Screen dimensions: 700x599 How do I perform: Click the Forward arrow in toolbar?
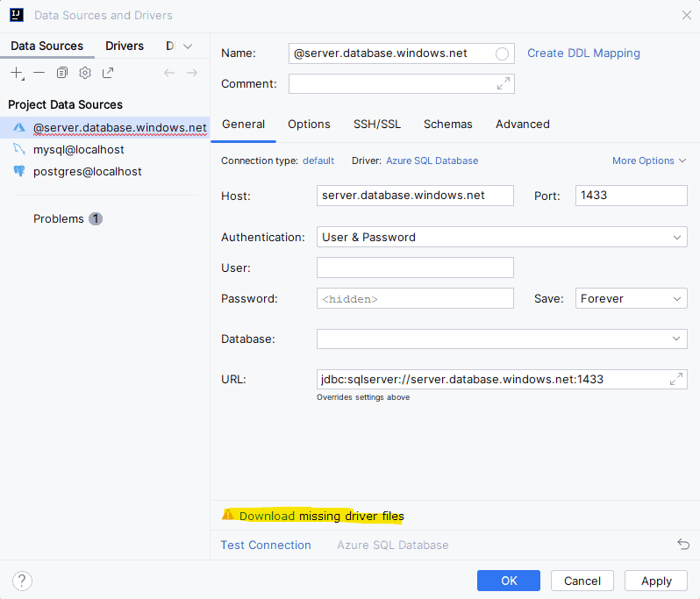tap(192, 73)
